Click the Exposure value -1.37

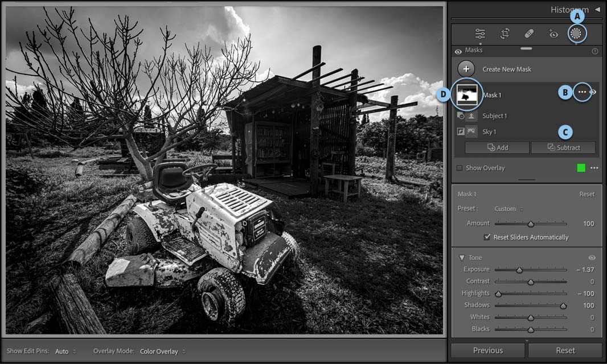(x=585, y=270)
